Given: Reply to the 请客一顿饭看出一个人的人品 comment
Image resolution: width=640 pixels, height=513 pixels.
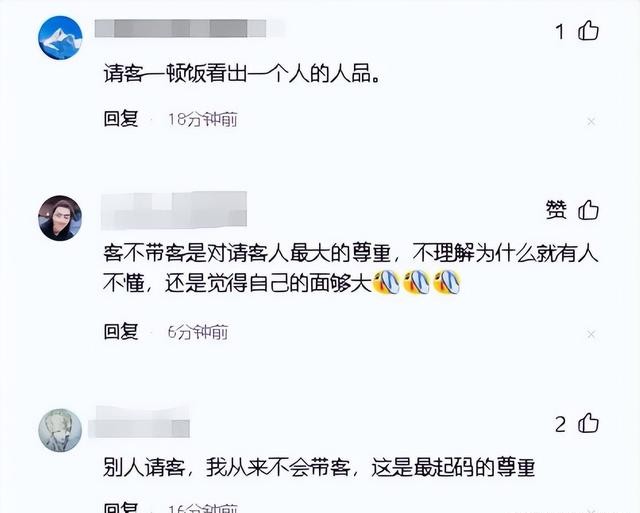Looking at the screenshot, I should (121, 119).
